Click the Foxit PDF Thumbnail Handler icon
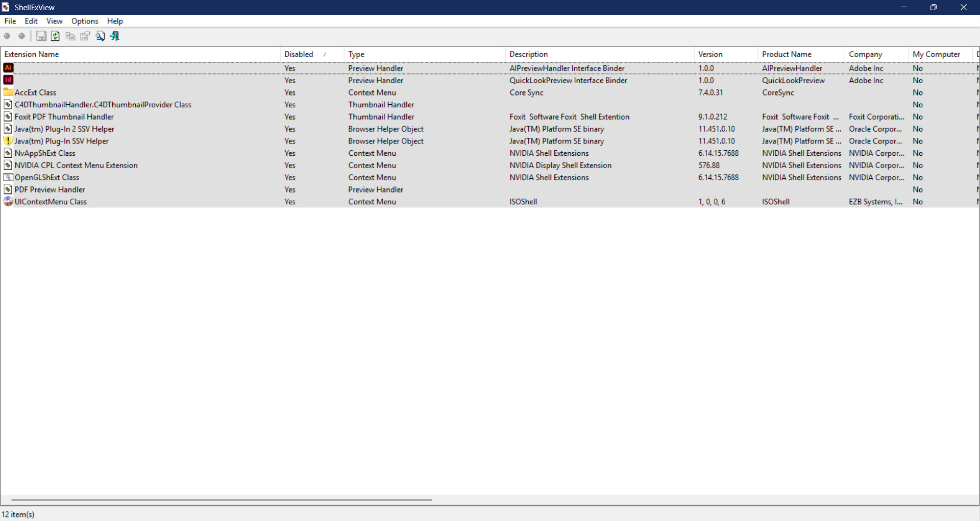This screenshot has height=521, width=980. click(8, 117)
